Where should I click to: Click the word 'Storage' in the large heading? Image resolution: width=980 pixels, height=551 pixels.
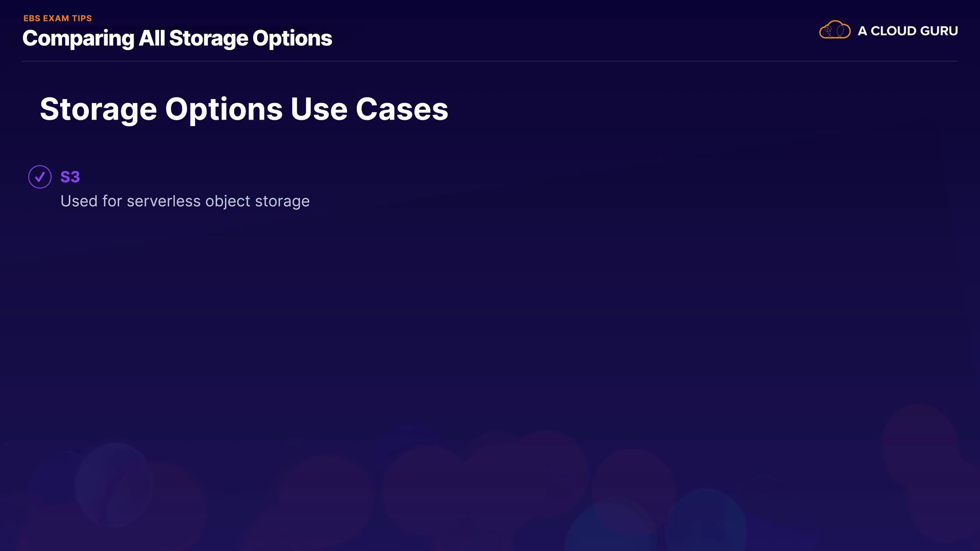[x=98, y=110]
